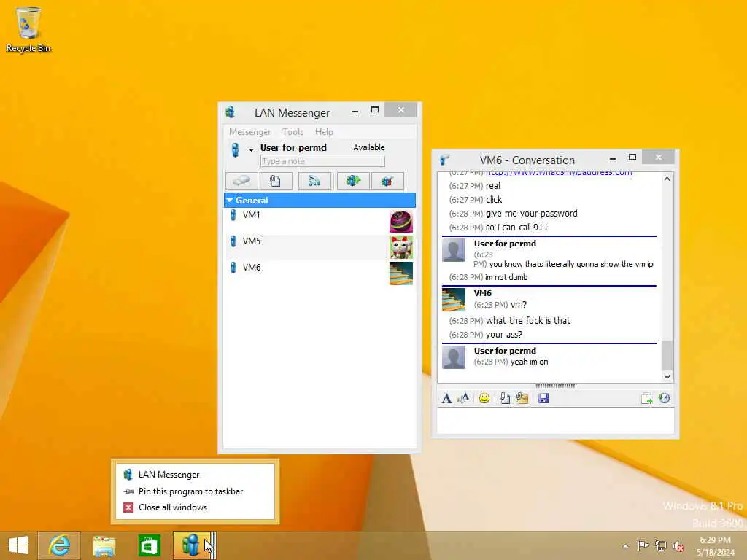Click the user status avatar icon
747x560 pixels.
235,149
